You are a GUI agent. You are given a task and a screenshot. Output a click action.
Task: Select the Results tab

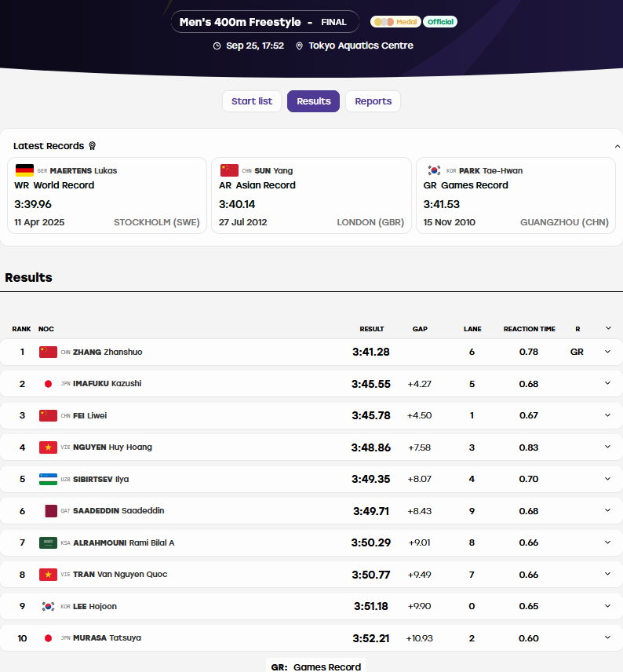[x=313, y=101]
